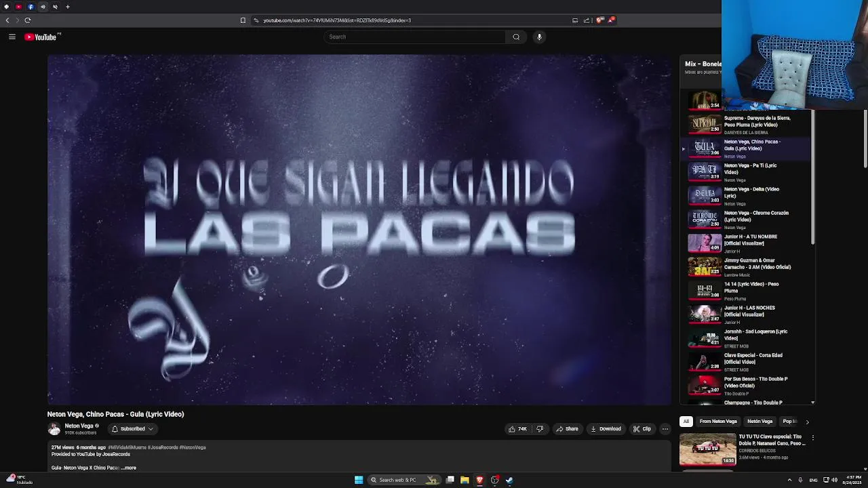The width and height of the screenshot is (868, 488).
Task: Play Jorsshh - Sad Loqueron lyric video
Action: (x=746, y=338)
